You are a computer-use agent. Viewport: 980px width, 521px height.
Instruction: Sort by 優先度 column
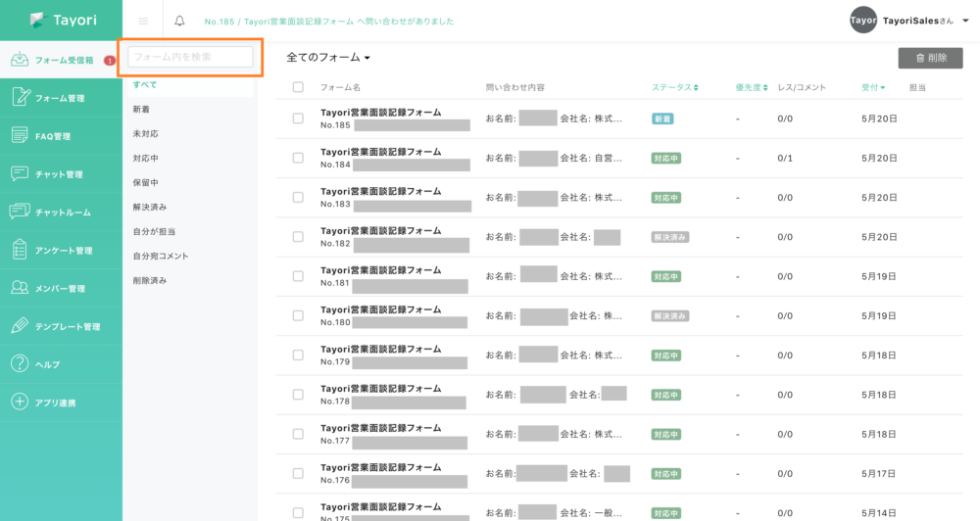coord(752,87)
